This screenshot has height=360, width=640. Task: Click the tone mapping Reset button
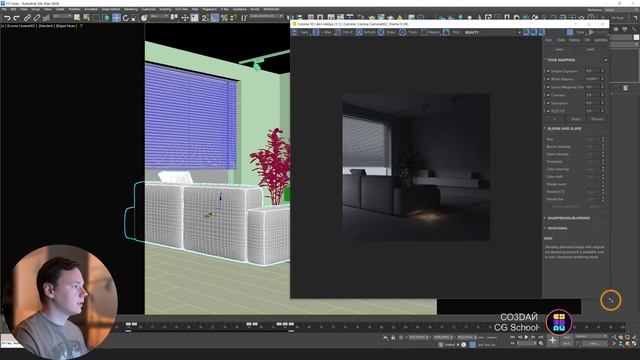[576, 119]
